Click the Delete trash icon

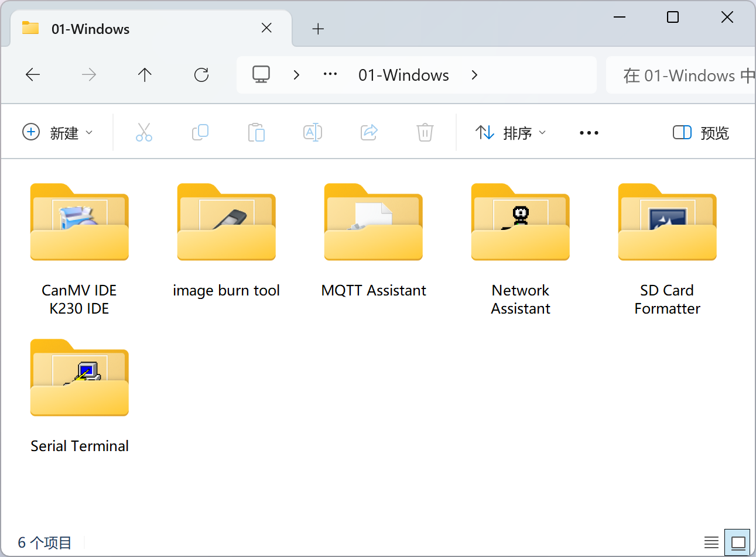click(x=425, y=132)
